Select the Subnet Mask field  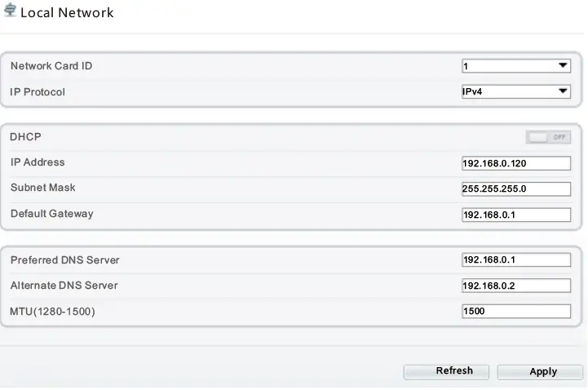click(x=515, y=188)
